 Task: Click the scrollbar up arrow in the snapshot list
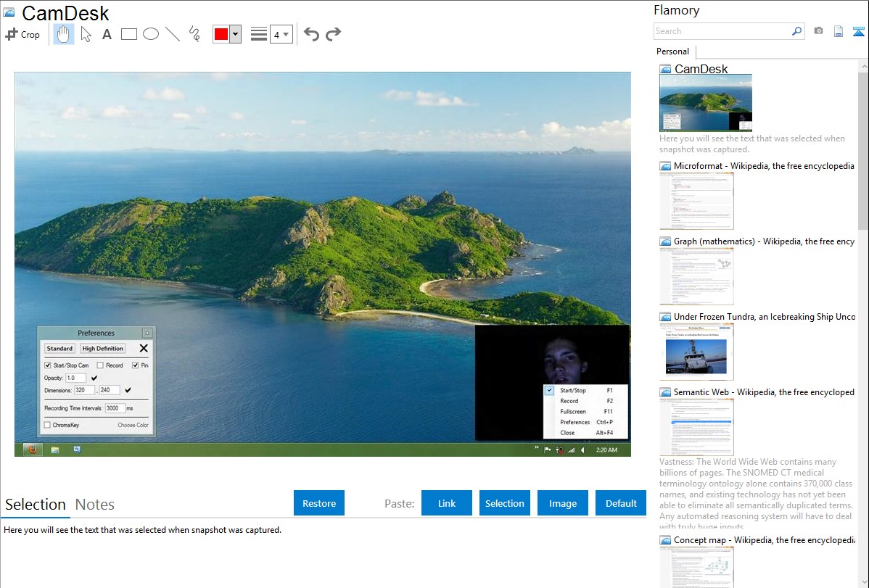point(863,66)
